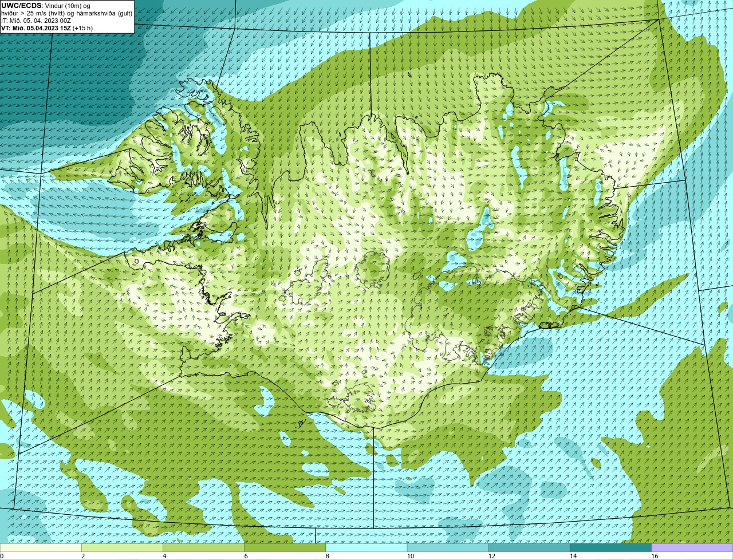The height and width of the screenshot is (560, 733).
Task: Click the legend scale label '16'
Action: (x=655, y=556)
